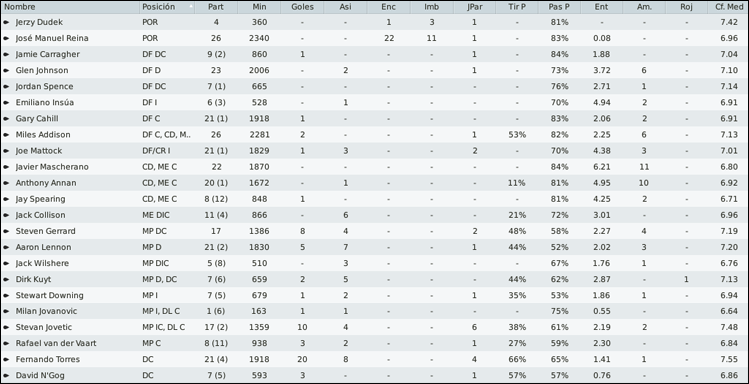Image resolution: width=749 pixels, height=384 pixels.
Task: Click the arrow icon beside Jerzy Dudek
Action: [x=6, y=22]
